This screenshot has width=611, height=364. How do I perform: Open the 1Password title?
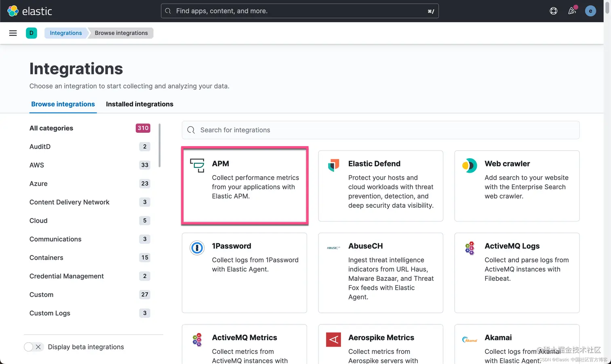click(232, 246)
